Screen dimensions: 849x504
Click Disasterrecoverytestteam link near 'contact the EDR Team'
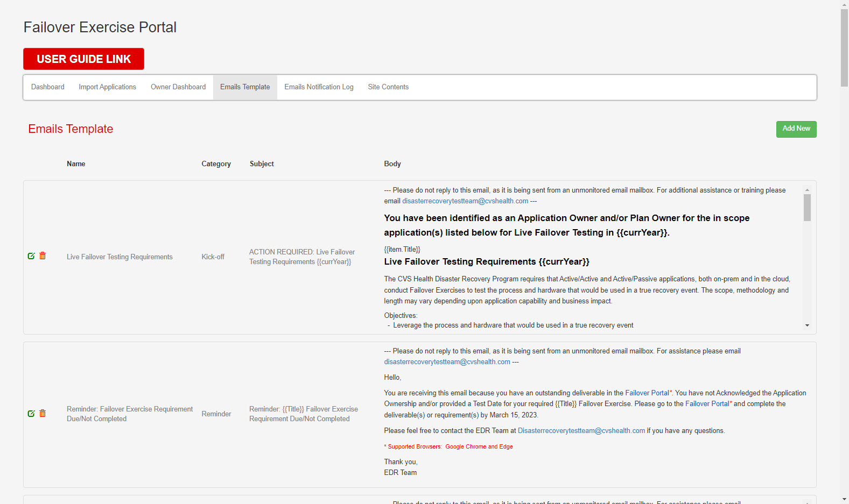[x=581, y=431]
